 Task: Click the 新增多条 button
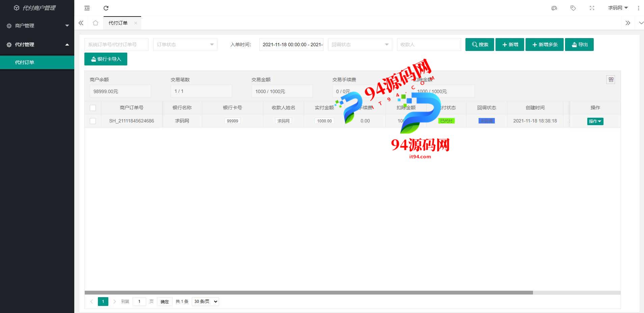click(x=544, y=45)
